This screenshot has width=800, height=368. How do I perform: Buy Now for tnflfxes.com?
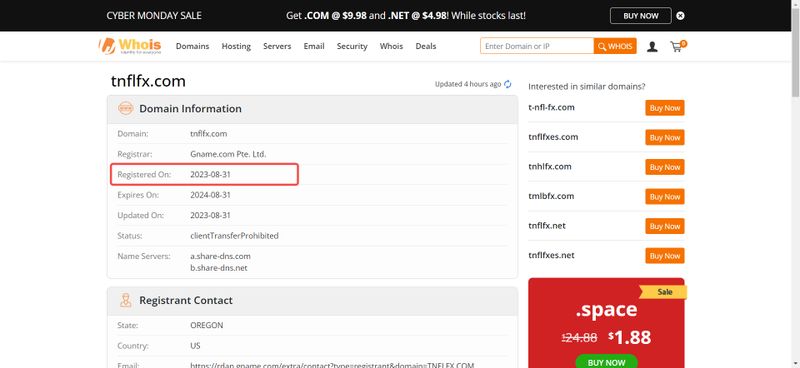coord(665,137)
